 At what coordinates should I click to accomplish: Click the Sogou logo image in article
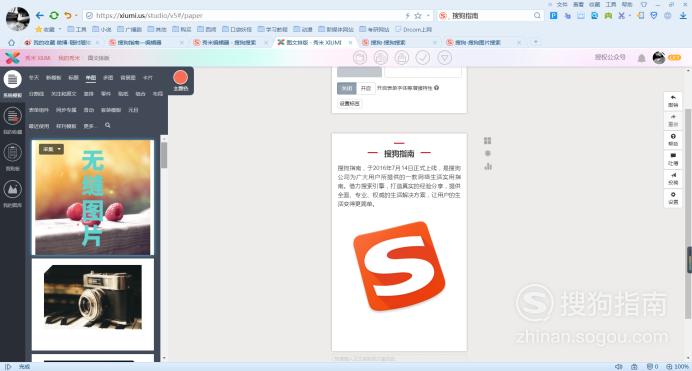point(399,266)
